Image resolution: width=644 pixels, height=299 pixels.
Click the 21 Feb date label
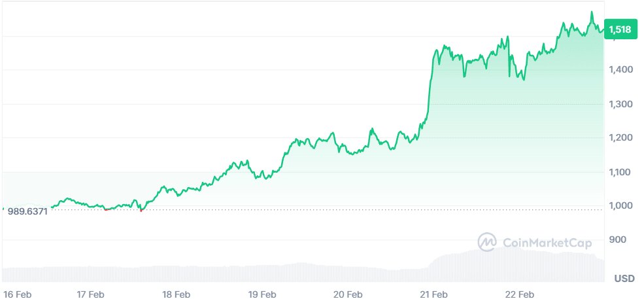click(433, 294)
